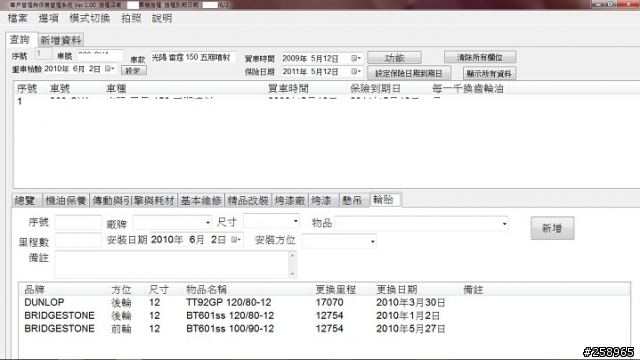Switch to the 查詢 tab
Image resolution: width=640 pixels, height=360 pixels.
tap(21, 40)
